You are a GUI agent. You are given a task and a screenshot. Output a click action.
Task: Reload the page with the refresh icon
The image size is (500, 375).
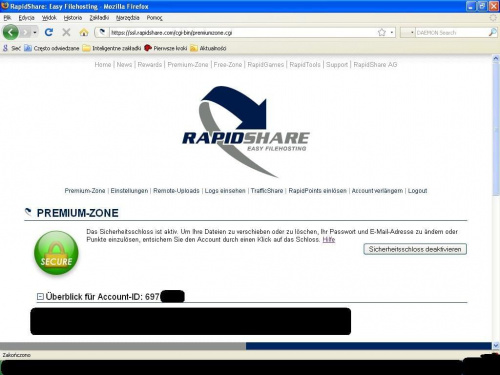49,32
